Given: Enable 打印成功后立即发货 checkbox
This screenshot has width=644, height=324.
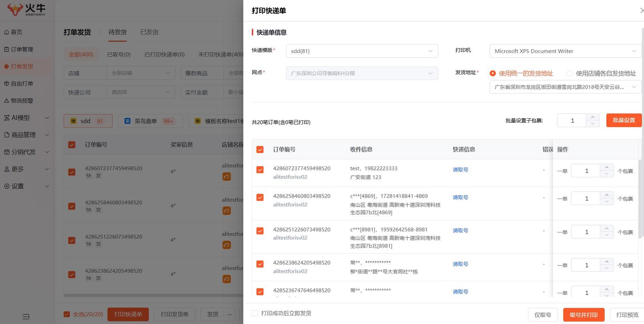Looking at the screenshot, I should click(255, 313).
